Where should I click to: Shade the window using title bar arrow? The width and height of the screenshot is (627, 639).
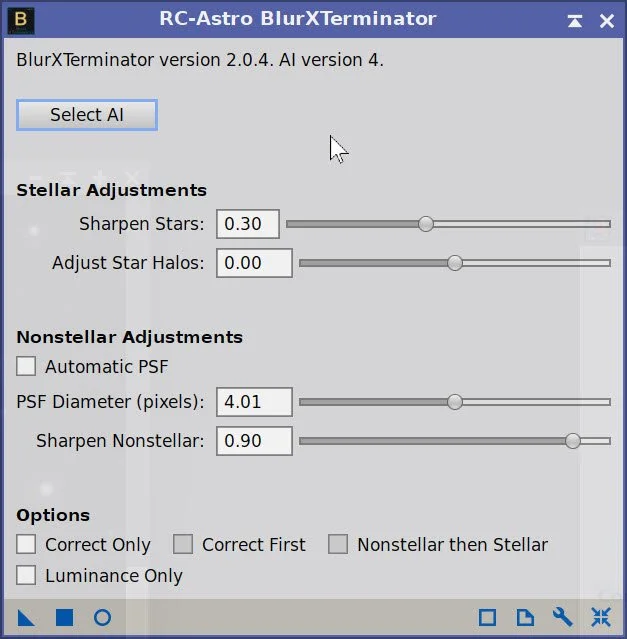(574, 20)
